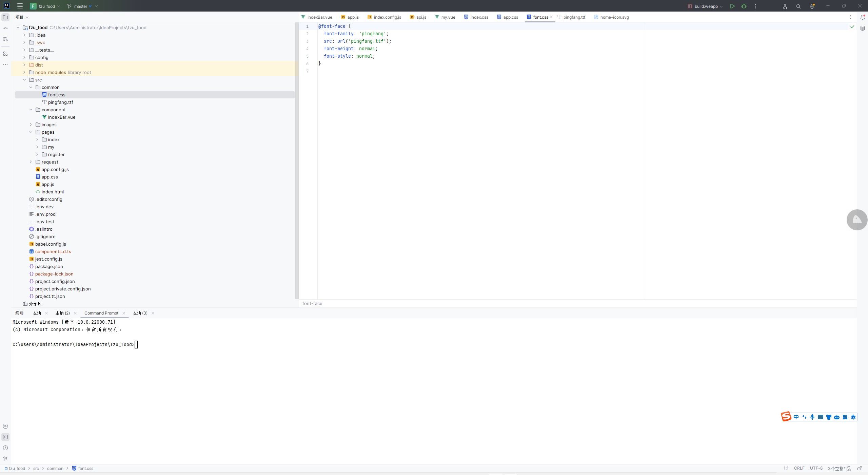
Task: Expand the request folder
Action: [x=31, y=162]
